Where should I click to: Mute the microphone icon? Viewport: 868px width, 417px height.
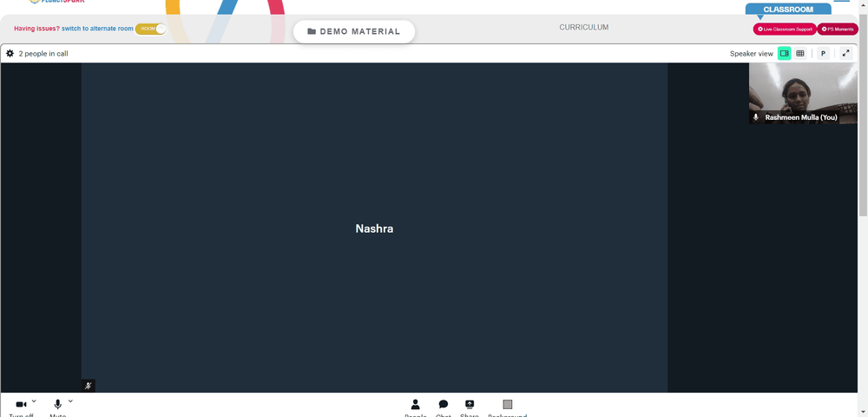(x=57, y=404)
